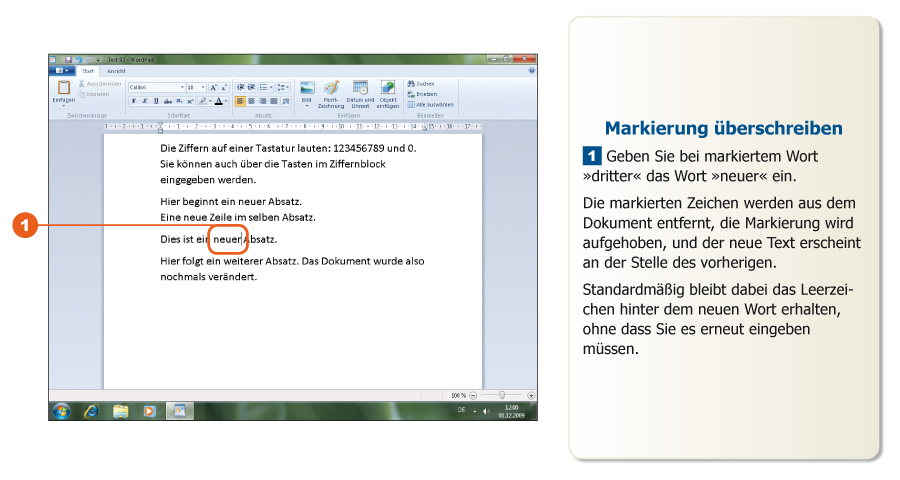This screenshot has width=900, height=480.
Task: Switch to the Ansicht tab
Action: [117, 71]
